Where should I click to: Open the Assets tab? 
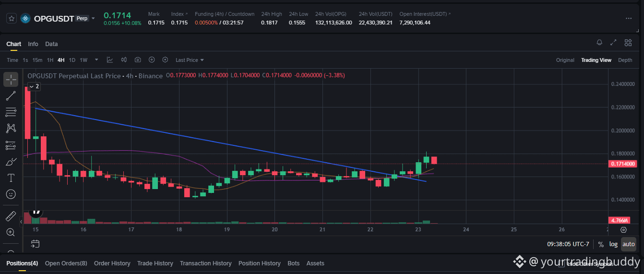(315, 263)
